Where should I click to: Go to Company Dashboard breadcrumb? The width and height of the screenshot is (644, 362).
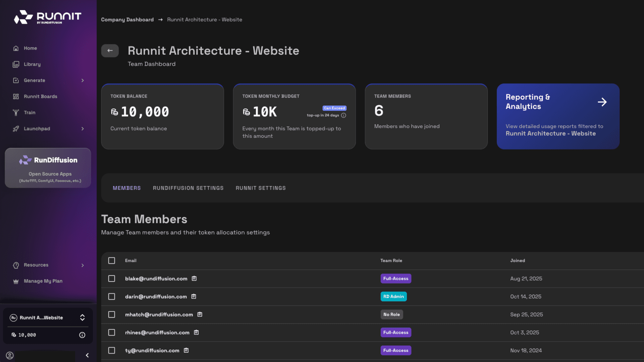127,20
